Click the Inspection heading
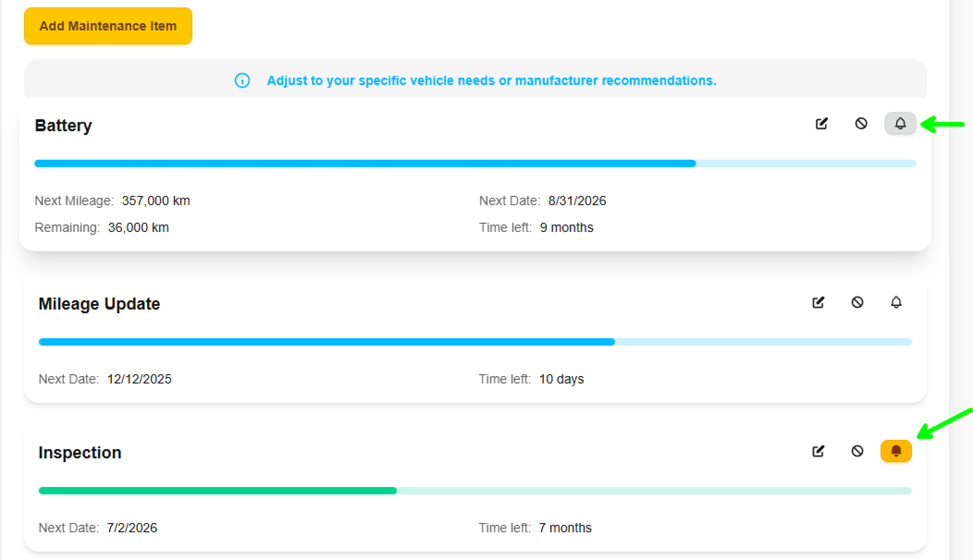The image size is (973, 560). coord(80,452)
